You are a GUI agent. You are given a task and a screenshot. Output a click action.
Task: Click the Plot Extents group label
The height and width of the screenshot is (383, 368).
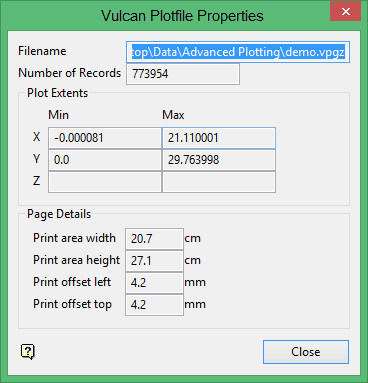57,93
